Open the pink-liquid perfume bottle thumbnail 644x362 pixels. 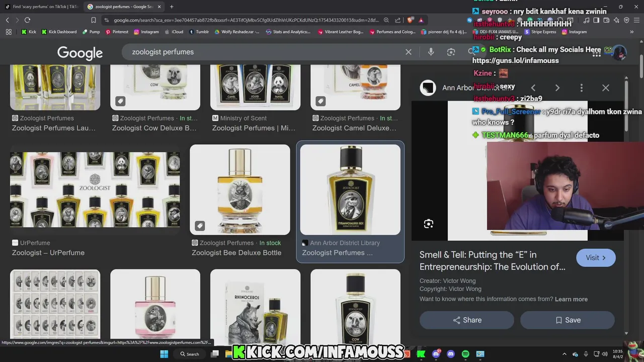coord(155,305)
